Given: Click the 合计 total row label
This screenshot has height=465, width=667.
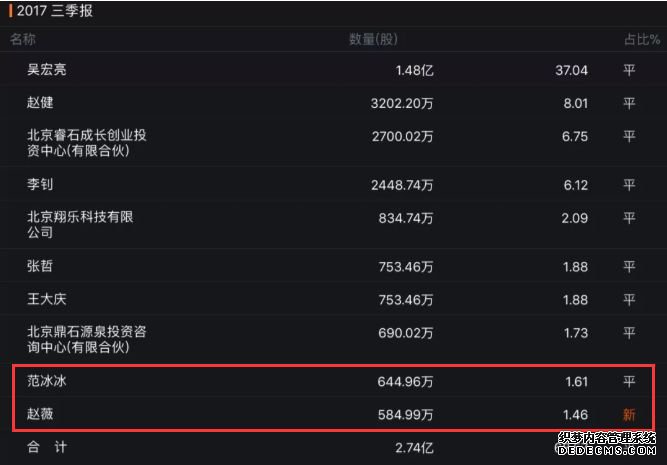Looking at the screenshot, I should point(48,447).
